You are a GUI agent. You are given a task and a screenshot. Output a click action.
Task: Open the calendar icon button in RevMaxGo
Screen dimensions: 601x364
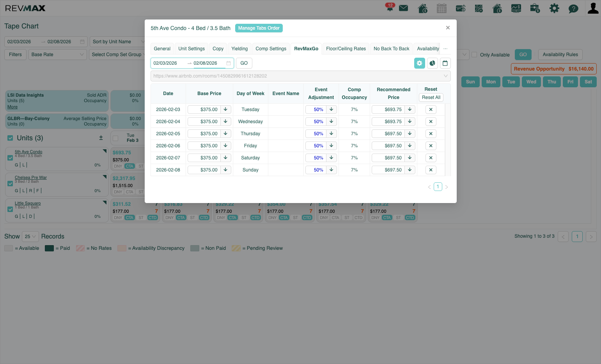click(445, 63)
